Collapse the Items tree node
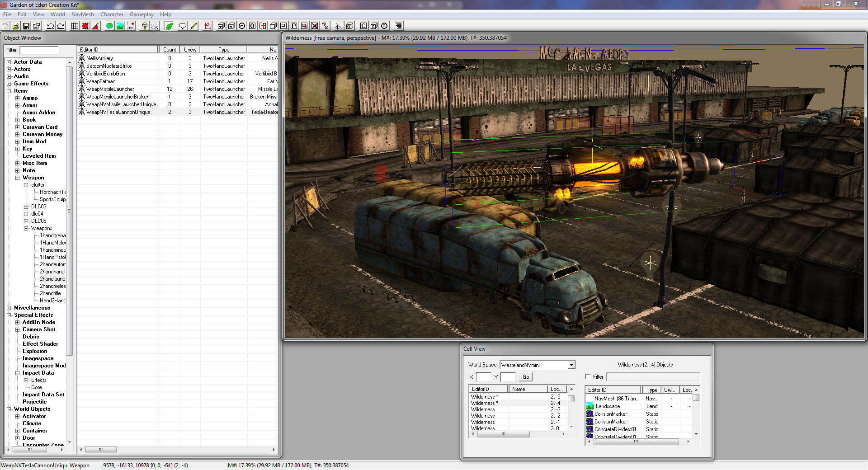The image size is (868, 470). pos(9,91)
